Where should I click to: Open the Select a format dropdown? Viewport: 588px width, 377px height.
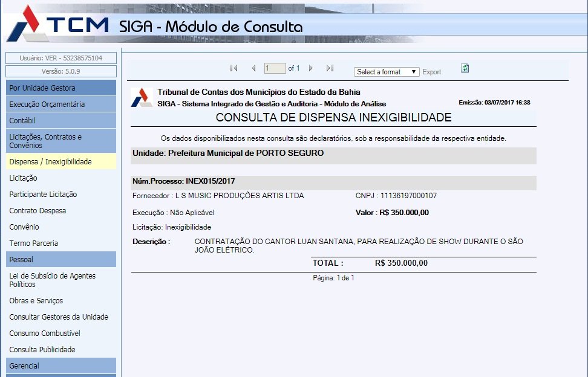tap(387, 72)
